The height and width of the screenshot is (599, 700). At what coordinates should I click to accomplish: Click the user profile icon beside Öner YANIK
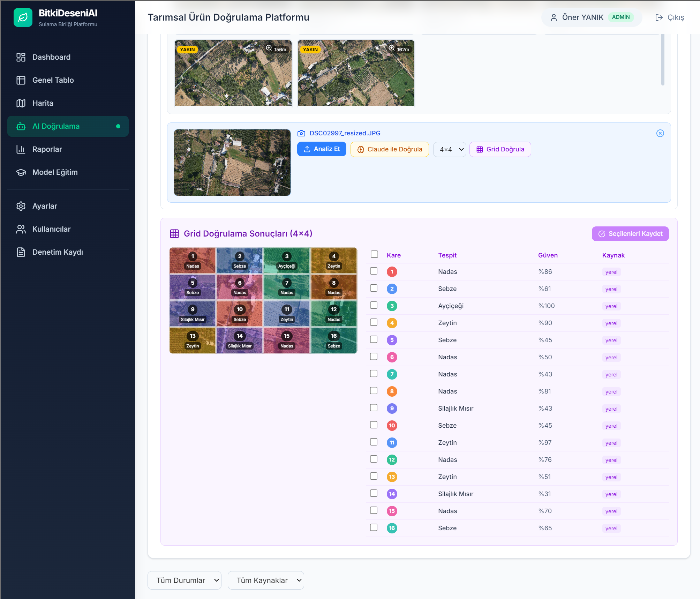pyautogui.click(x=554, y=17)
